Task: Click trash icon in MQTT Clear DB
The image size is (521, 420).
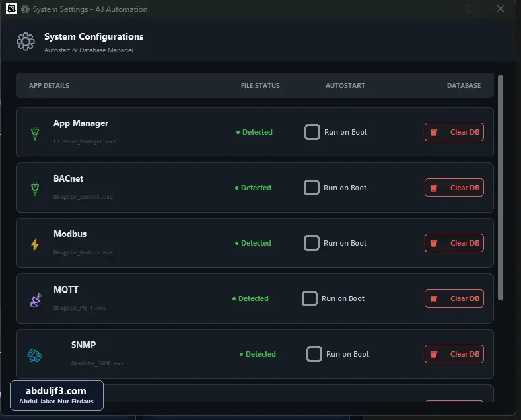Action: [434, 299]
